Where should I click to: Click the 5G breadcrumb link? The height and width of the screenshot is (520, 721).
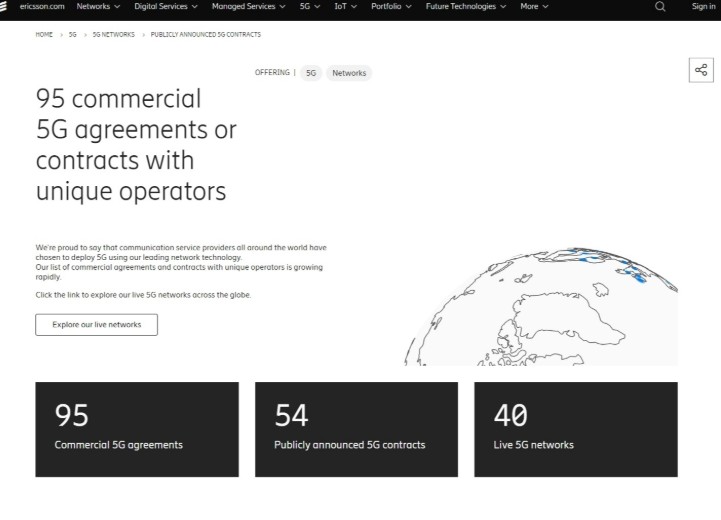click(x=73, y=34)
